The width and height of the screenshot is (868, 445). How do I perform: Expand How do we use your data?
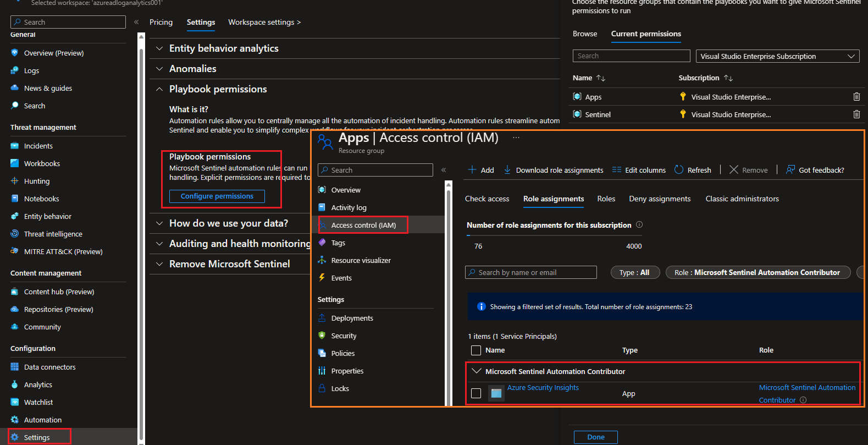coord(159,223)
